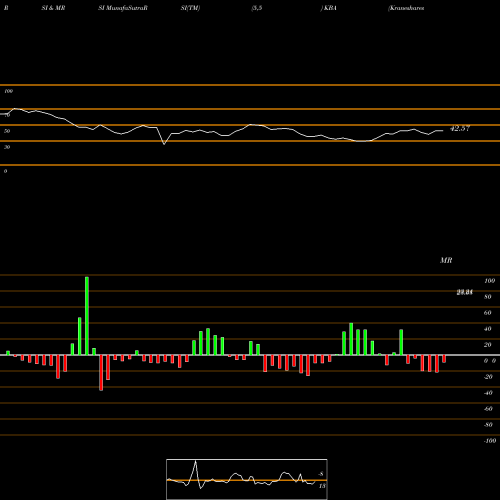500x500 pixels.
Task: Click the '-80' label on MR axis
Action: click(x=488, y=425)
